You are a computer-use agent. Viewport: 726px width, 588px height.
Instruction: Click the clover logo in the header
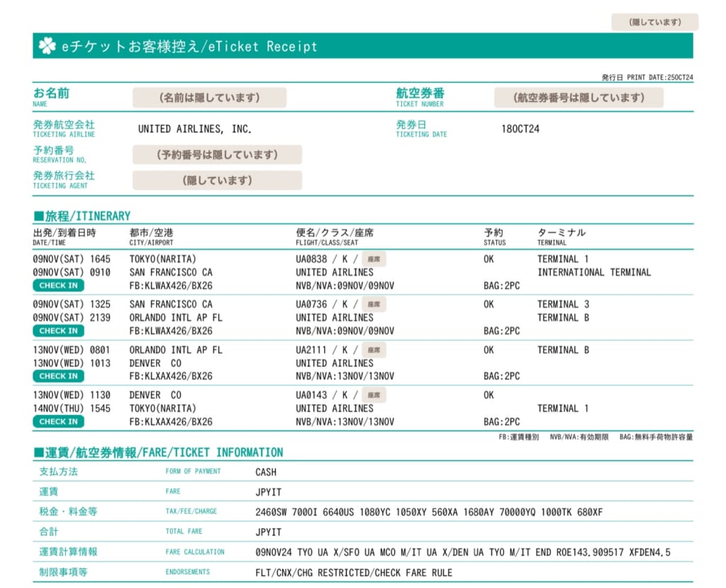pos(48,45)
